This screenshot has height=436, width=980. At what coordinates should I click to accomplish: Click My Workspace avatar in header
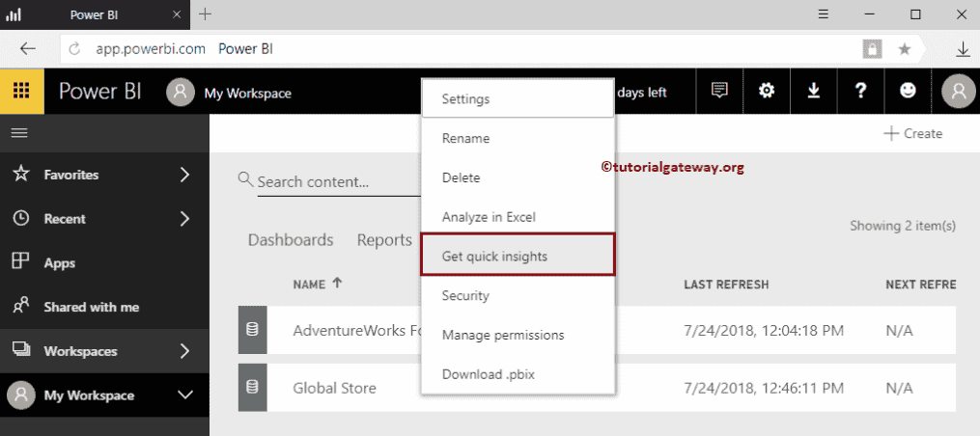180,93
